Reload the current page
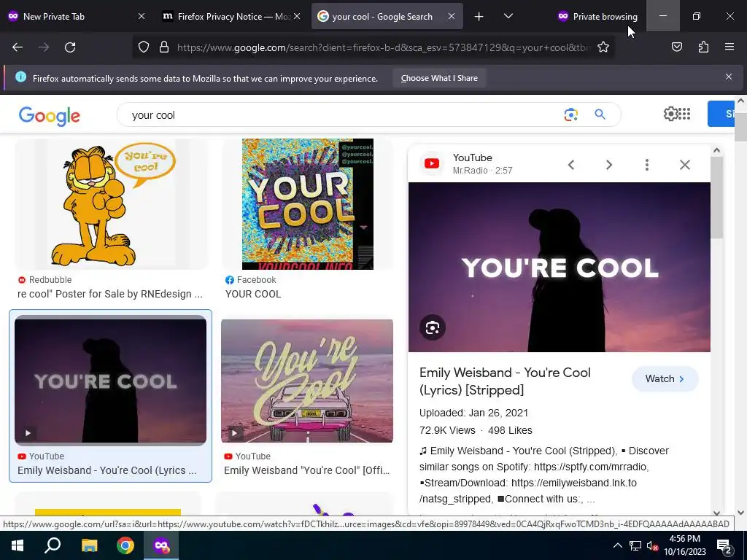This screenshot has width=747, height=560. (x=70, y=47)
